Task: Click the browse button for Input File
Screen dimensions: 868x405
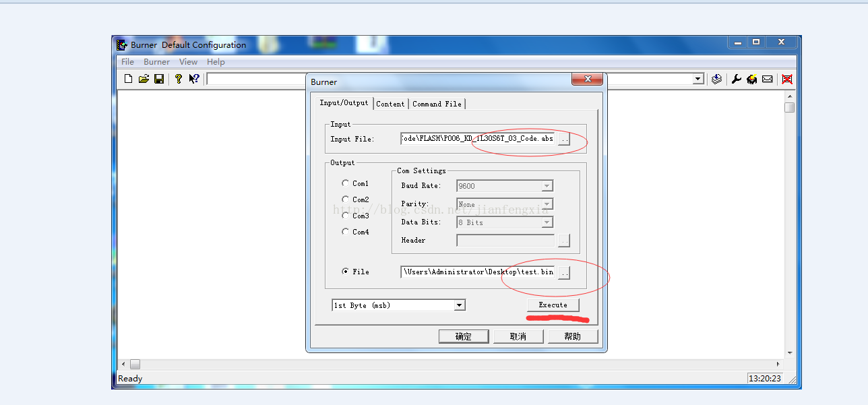Action: coord(565,139)
